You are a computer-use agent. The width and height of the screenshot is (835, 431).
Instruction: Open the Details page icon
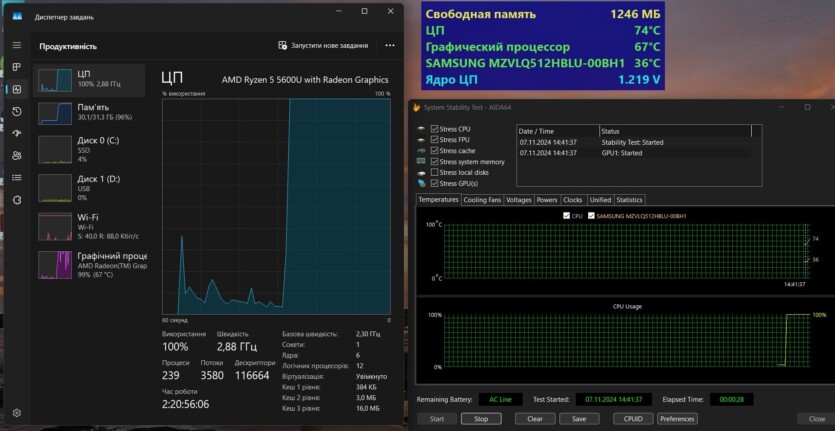[16, 177]
